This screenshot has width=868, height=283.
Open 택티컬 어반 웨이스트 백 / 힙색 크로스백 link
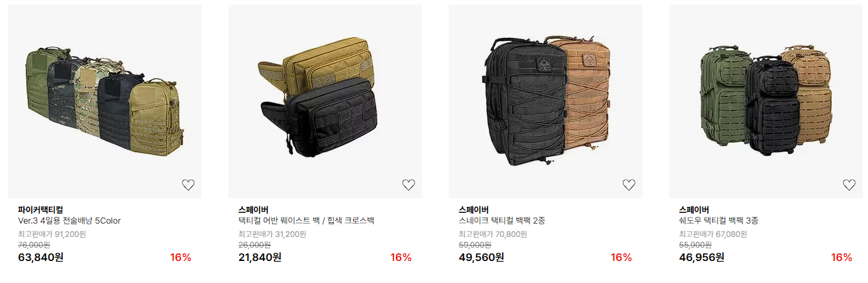306,221
